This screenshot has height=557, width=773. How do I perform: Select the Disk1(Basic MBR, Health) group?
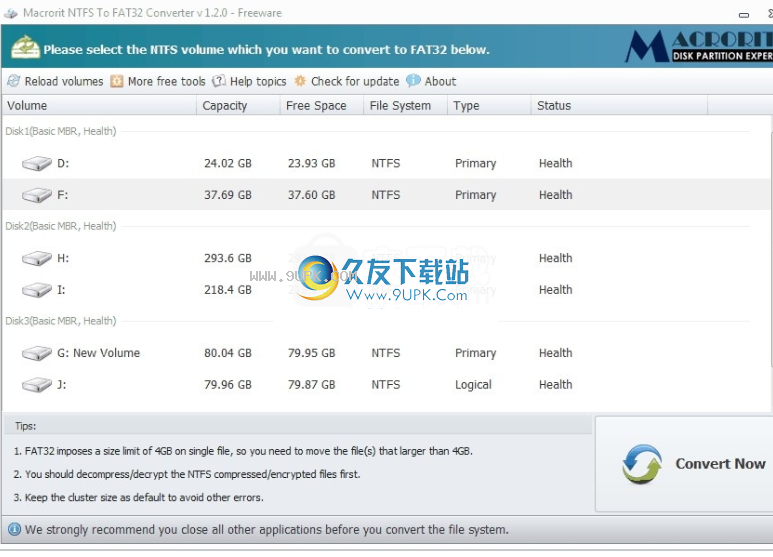(x=61, y=131)
